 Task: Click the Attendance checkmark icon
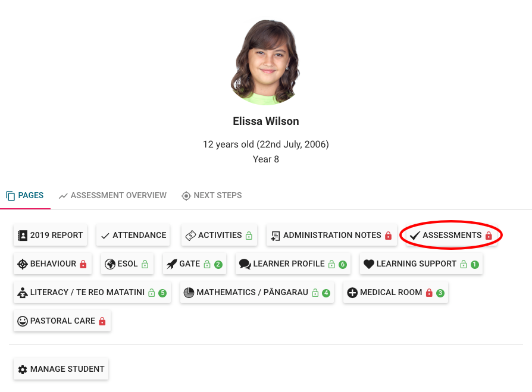click(x=106, y=235)
